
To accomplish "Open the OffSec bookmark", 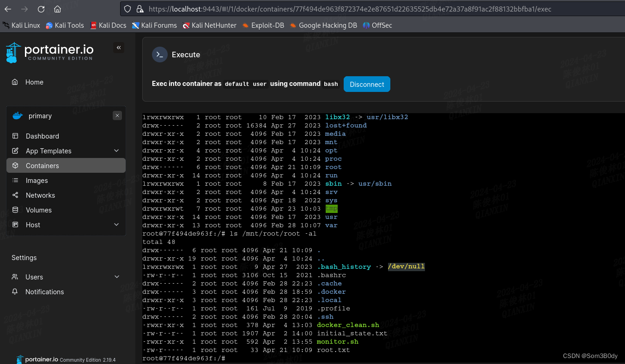I will [377, 25].
